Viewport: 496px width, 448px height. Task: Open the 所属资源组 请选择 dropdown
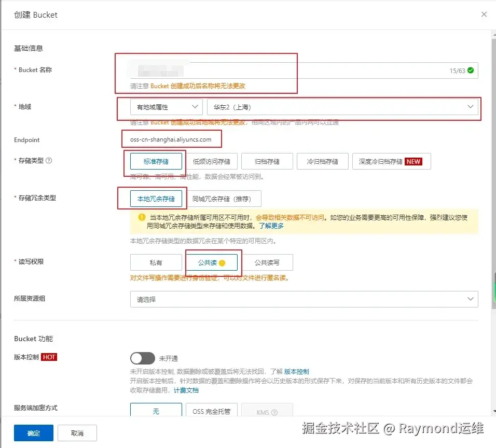tap(304, 299)
